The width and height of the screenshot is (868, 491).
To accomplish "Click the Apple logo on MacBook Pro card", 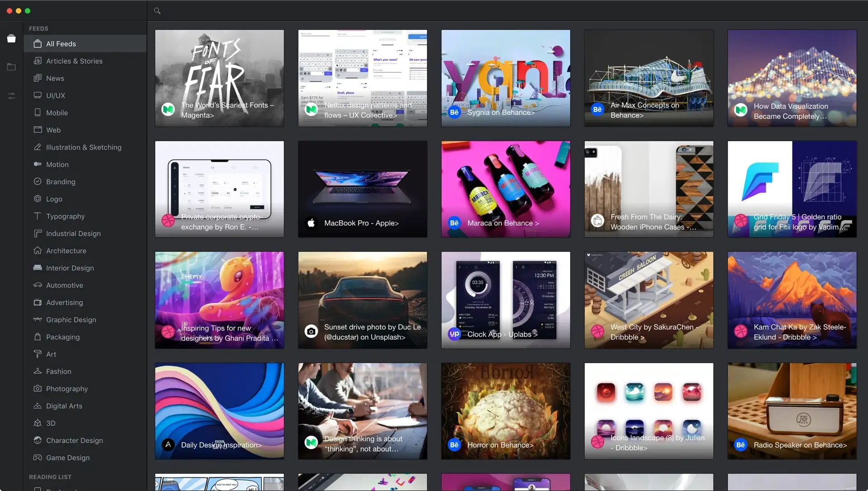I will tap(311, 223).
